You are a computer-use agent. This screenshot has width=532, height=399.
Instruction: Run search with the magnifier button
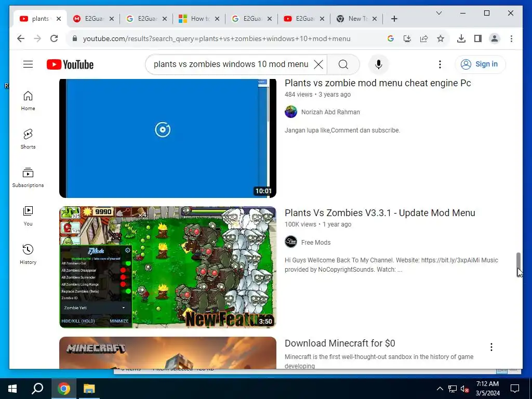click(343, 64)
